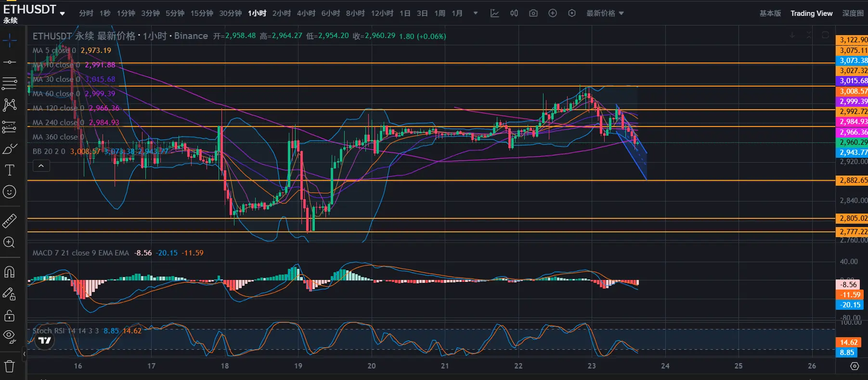Viewport: 868px width, 380px height.
Task: Open the 深度图 depth chart
Action: tap(853, 13)
